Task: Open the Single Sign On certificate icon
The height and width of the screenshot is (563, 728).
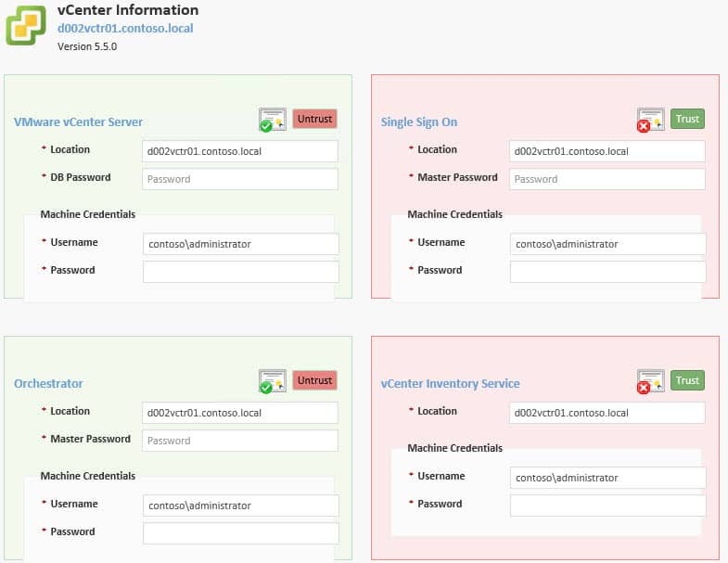Action: tap(650, 120)
